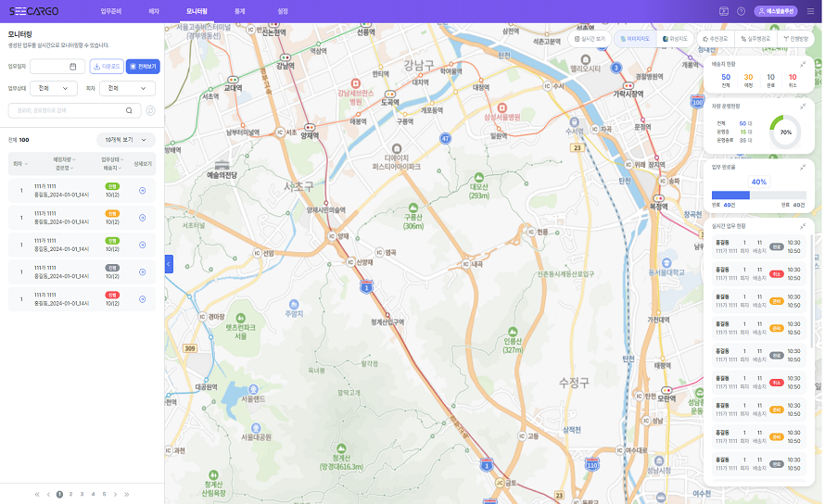
Task: Click the 다운로드 button
Action: [106, 67]
